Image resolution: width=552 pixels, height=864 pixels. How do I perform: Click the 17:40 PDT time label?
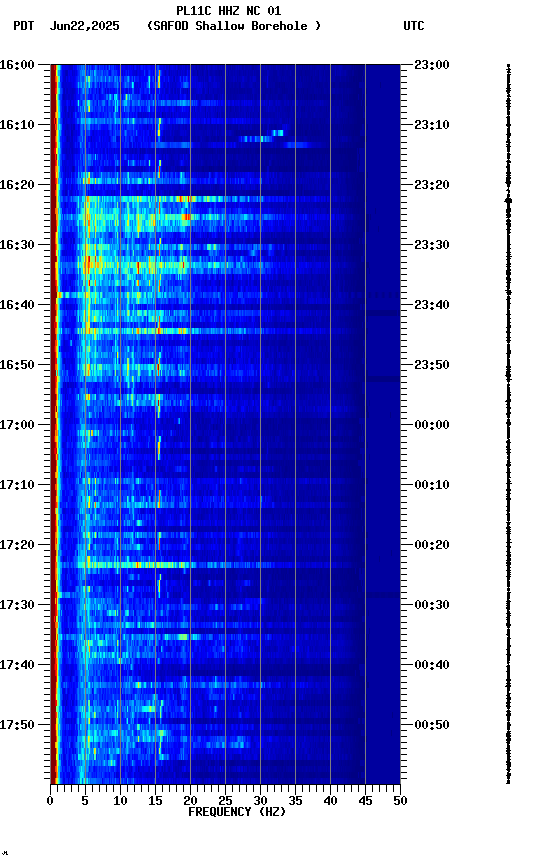click(x=17, y=665)
